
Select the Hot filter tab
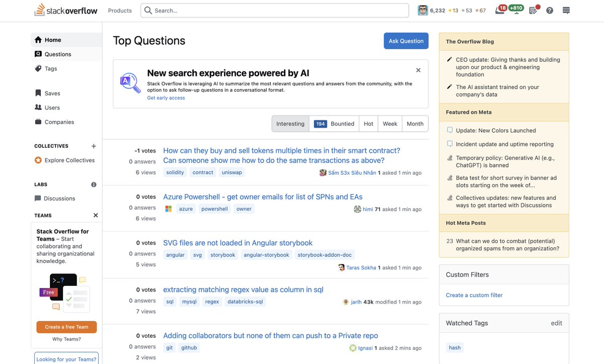pyautogui.click(x=368, y=124)
